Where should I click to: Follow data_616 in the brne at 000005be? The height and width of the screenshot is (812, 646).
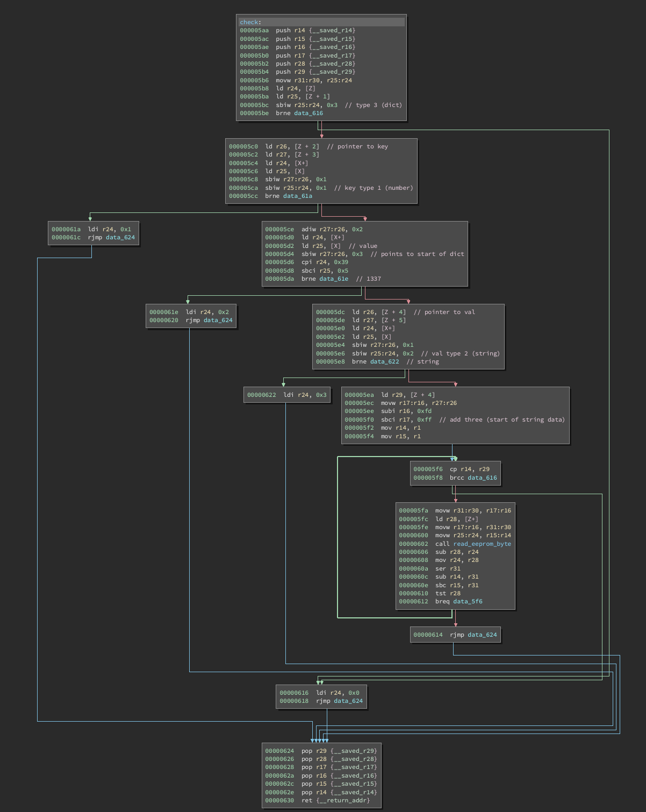308,113
